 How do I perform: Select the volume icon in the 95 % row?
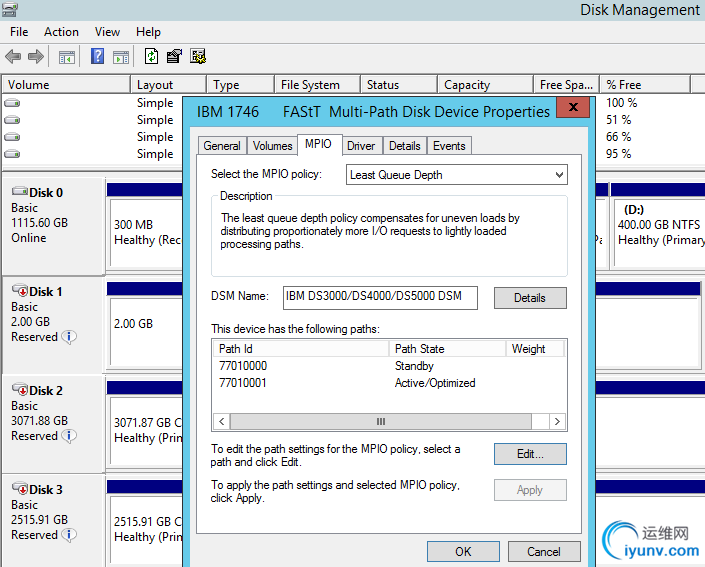pyautogui.click(x=12, y=154)
